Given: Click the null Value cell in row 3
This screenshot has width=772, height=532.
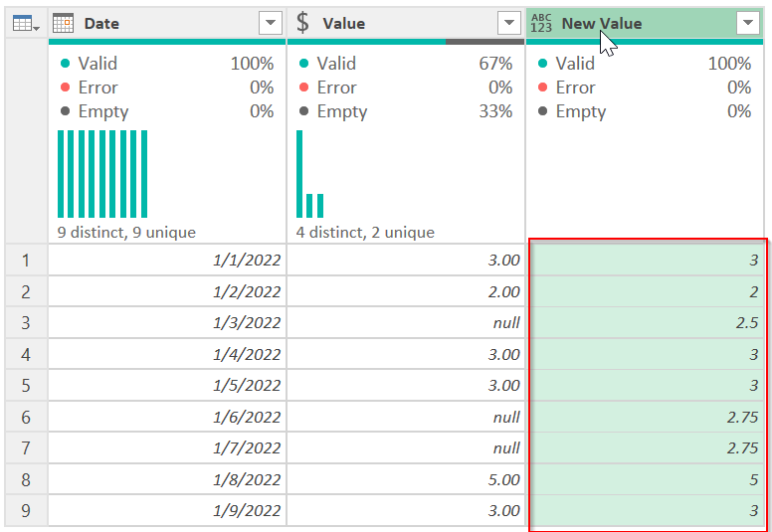Looking at the screenshot, I should coord(406,323).
